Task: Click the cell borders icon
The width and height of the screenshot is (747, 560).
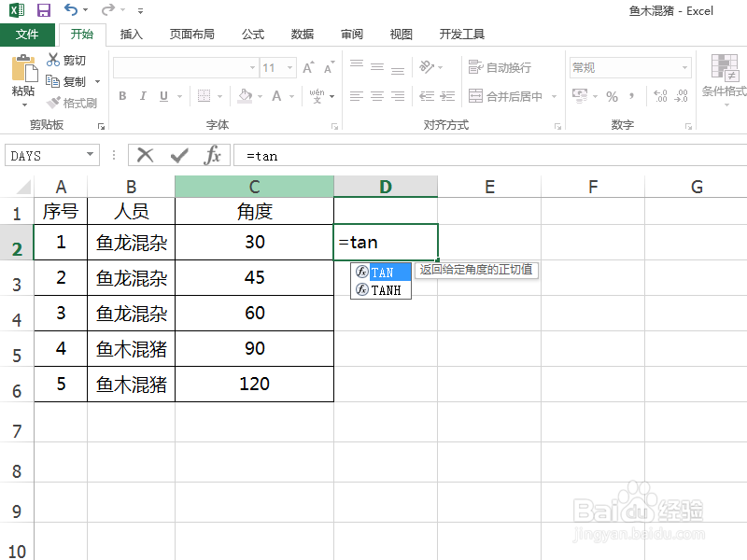Action: point(204,96)
